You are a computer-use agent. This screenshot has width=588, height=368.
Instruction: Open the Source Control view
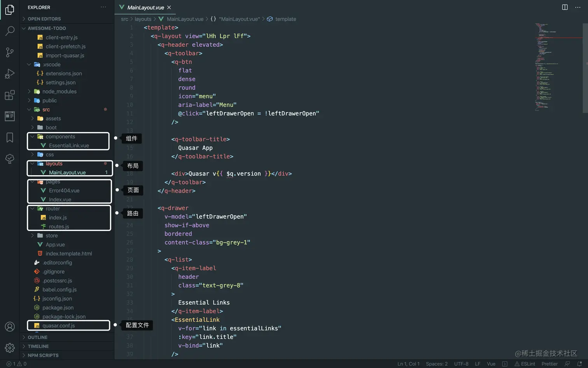[x=10, y=52]
